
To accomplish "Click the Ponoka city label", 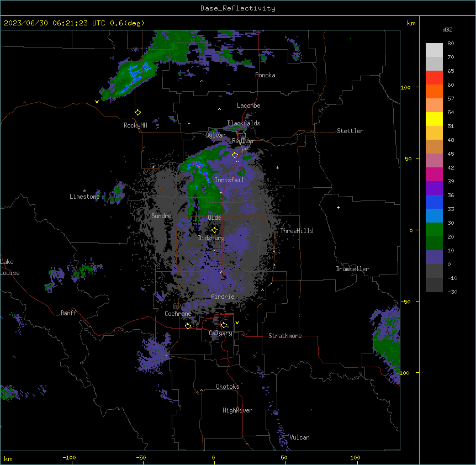I will click(x=265, y=75).
